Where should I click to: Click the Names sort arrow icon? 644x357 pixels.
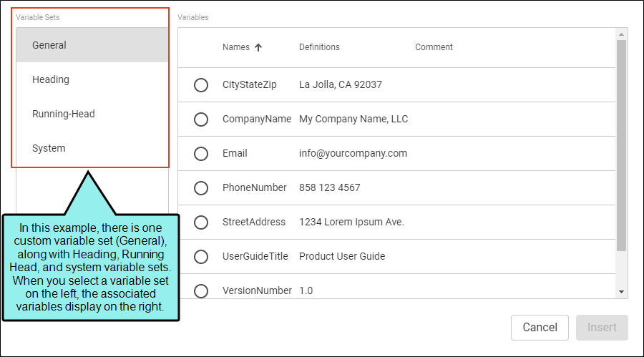(258, 47)
